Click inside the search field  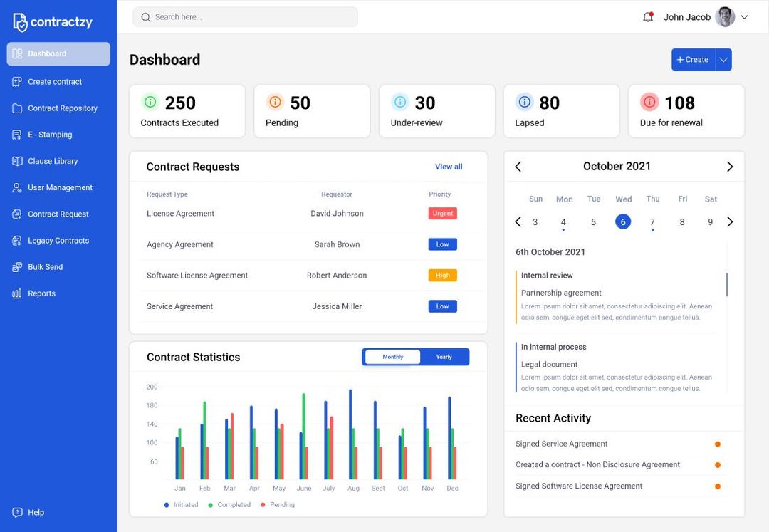coord(245,16)
